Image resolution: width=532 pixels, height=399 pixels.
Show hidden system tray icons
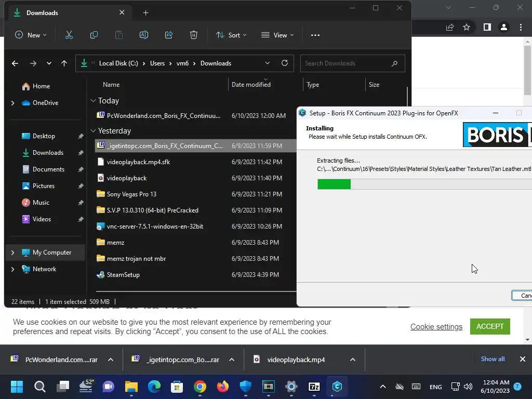pyautogui.click(x=383, y=387)
